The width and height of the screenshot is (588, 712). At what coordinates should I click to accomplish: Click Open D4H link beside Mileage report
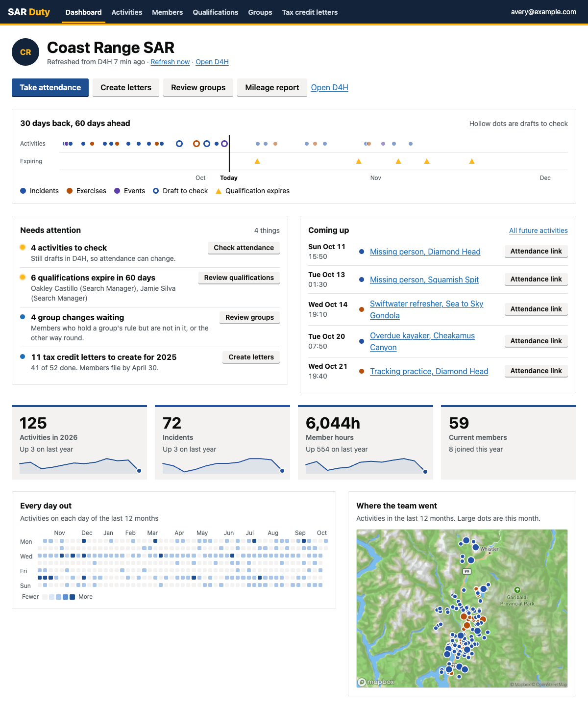pos(330,87)
